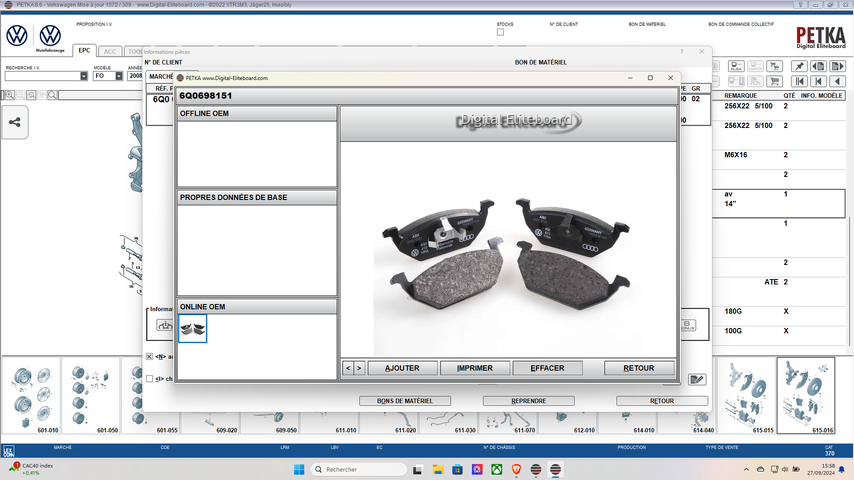Open illustration thumbnail 615-016
The image size is (854, 480).
tap(806, 396)
